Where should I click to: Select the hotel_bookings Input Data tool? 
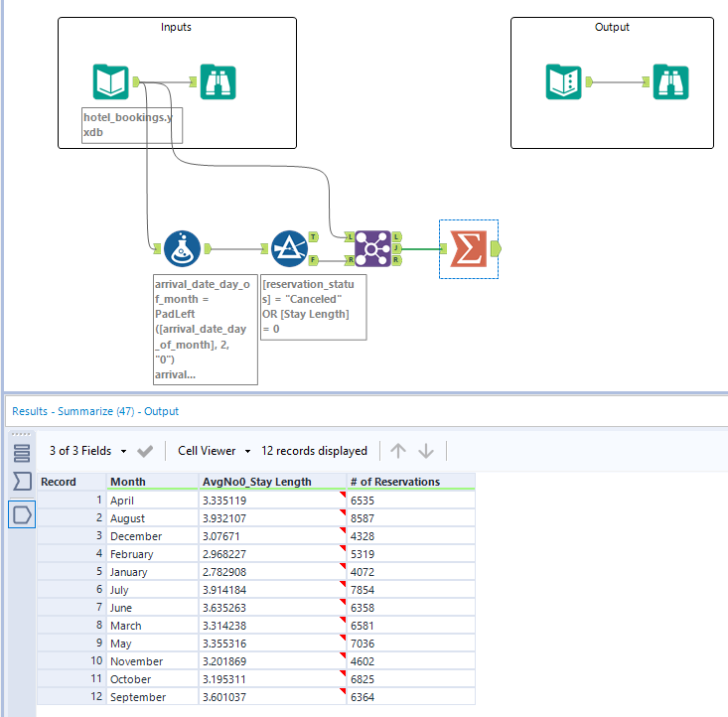click(110, 82)
